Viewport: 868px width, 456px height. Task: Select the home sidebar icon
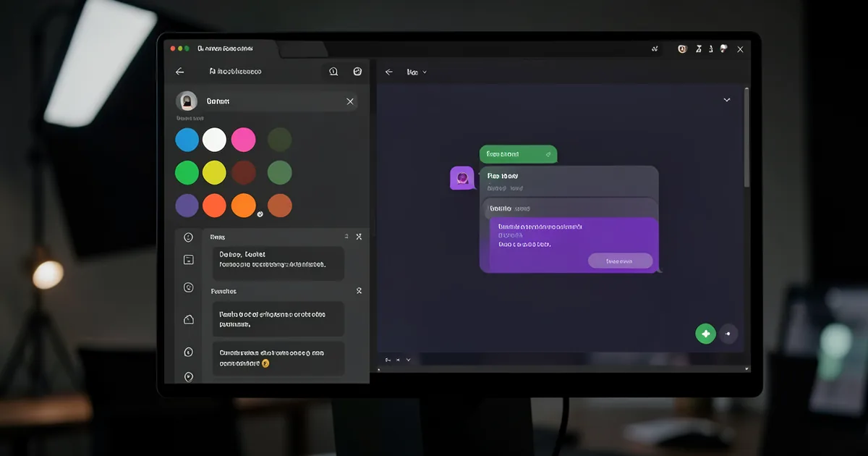pyautogui.click(x=189, y=319)
